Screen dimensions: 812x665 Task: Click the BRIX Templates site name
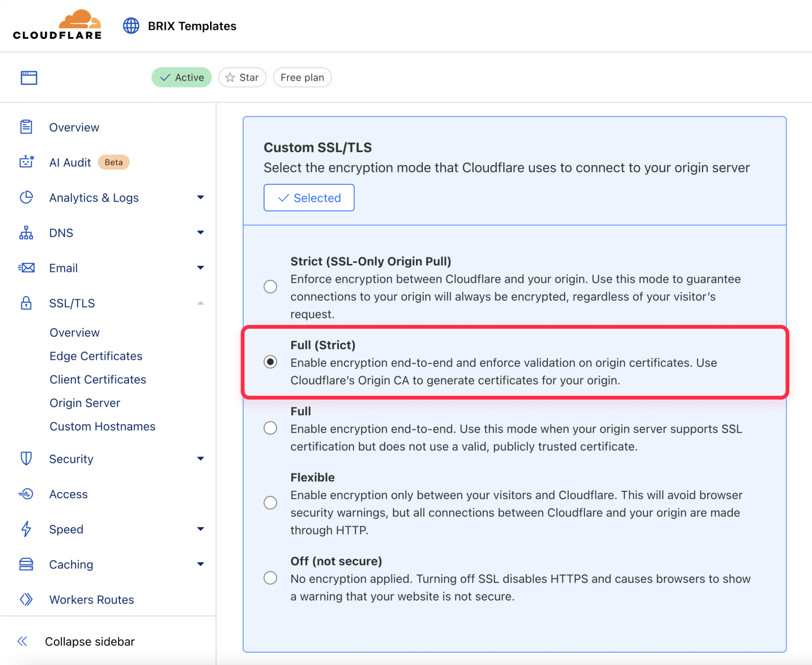192,26
